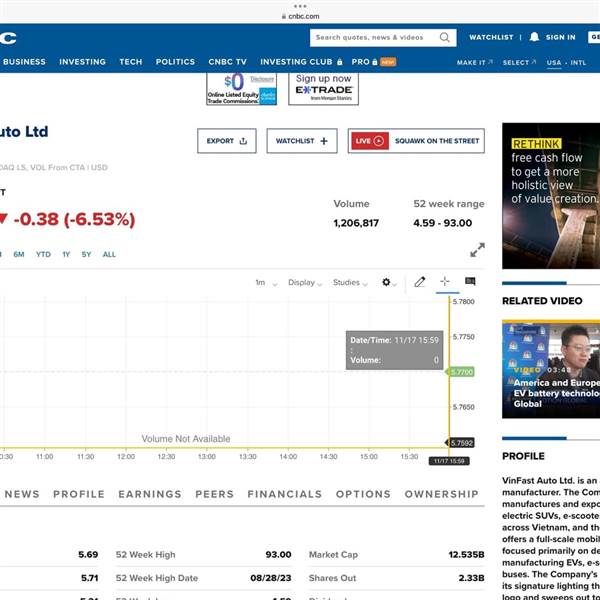Click the LIVE play badge

click(370, 141)
